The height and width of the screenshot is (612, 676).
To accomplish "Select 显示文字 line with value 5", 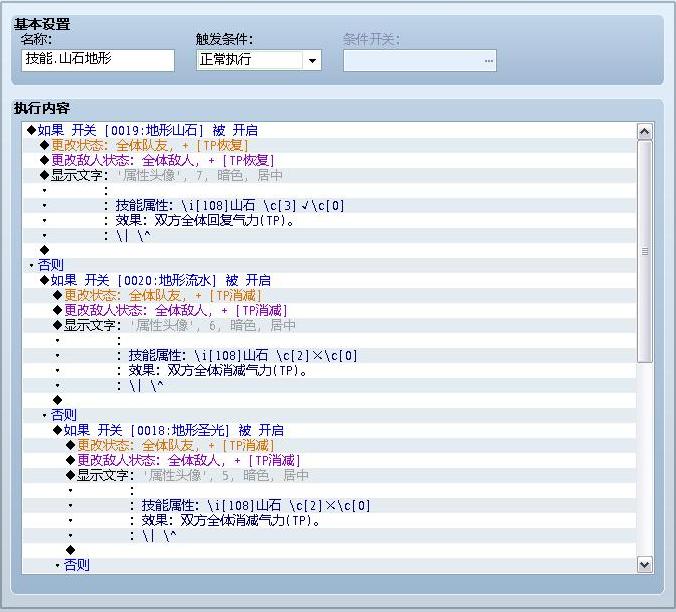I will coord(329,475).
